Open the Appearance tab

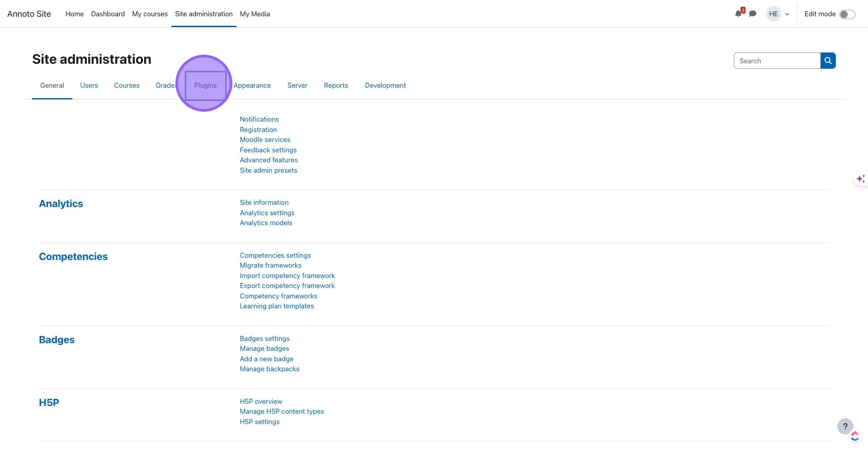pyautogui.click(x=252, y=85)
